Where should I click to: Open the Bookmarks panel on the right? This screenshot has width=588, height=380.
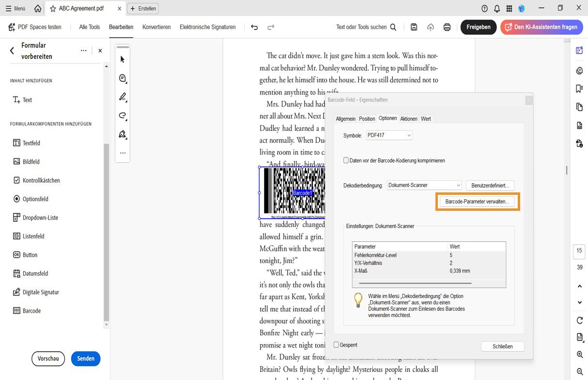pos(579,88)
